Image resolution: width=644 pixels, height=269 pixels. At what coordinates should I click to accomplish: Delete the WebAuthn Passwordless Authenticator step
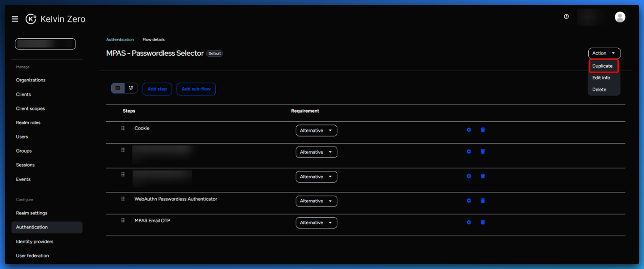[483, 201]
